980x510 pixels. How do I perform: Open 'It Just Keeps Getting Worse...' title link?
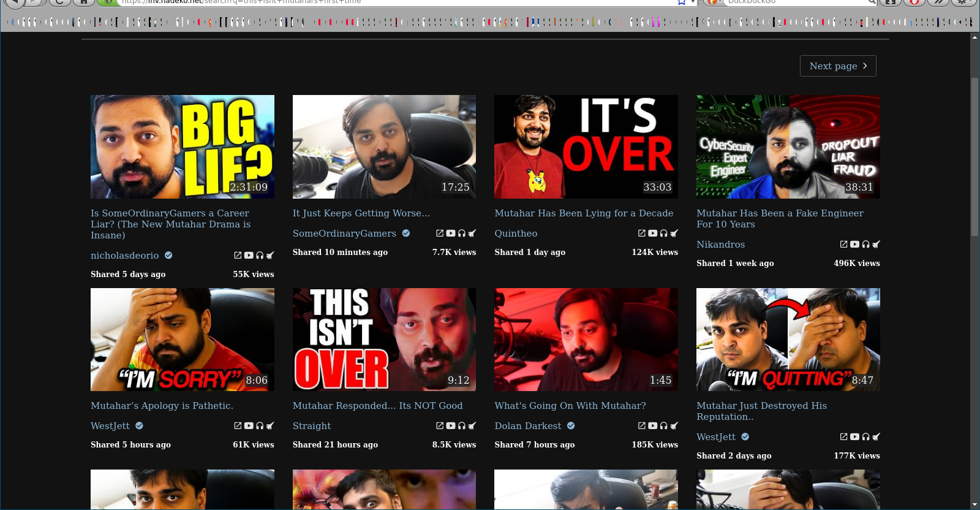point(361,213)
